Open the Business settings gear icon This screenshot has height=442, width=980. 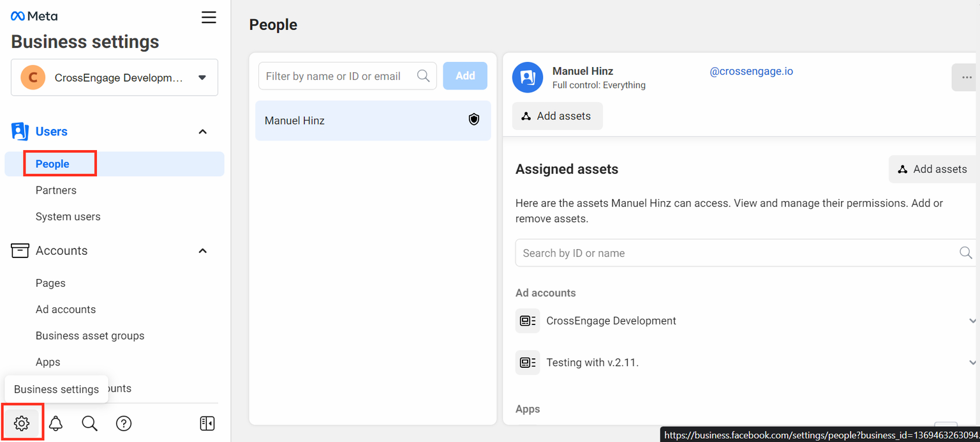pos(22,423)
